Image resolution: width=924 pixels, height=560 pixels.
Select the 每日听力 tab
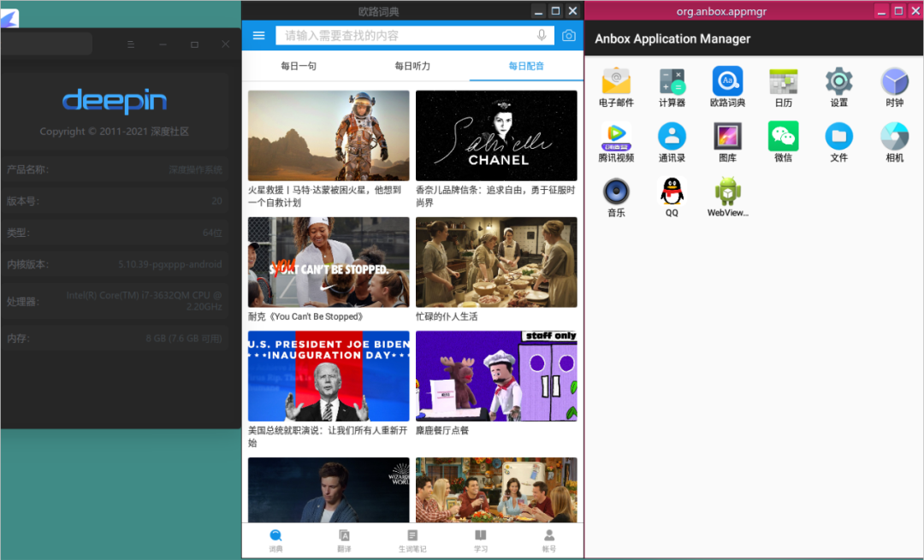[412, 66]
